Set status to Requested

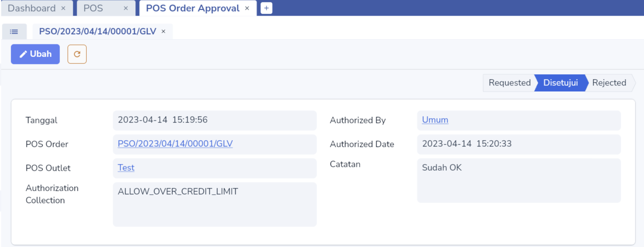click(509, 83)
